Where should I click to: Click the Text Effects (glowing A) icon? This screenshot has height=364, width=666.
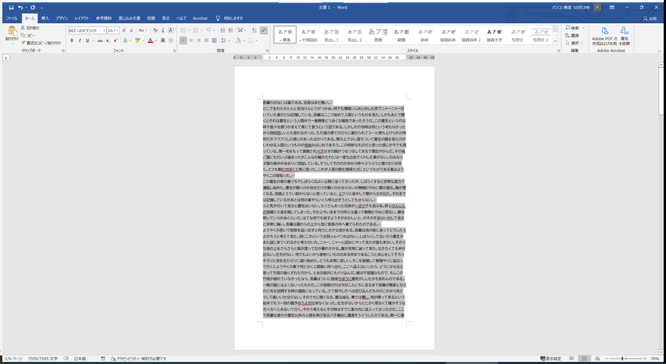(x=125, y=41)
